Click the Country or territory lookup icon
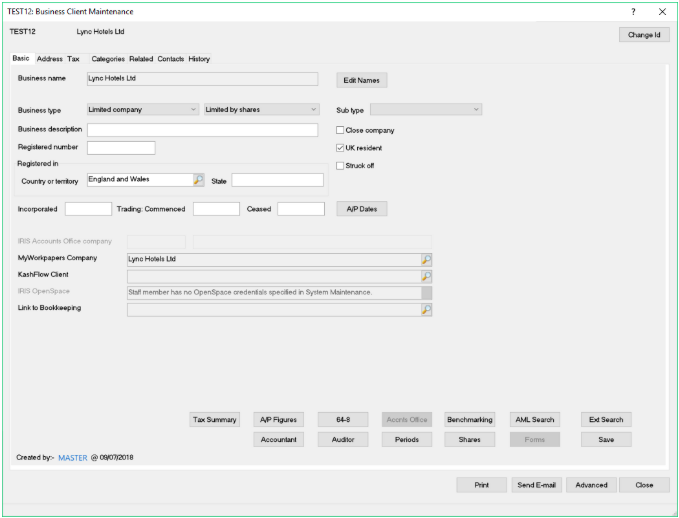Viewport: 679px width, 518px height. pos(198,180)
